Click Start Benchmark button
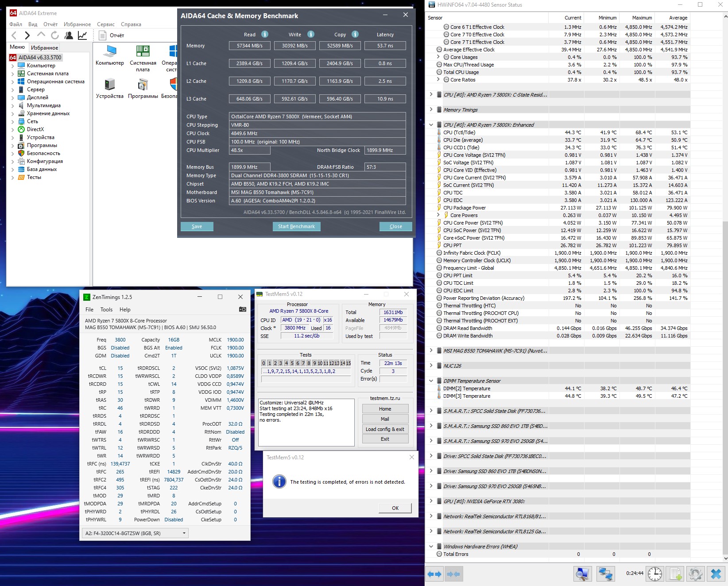 [x=296, y=226]
